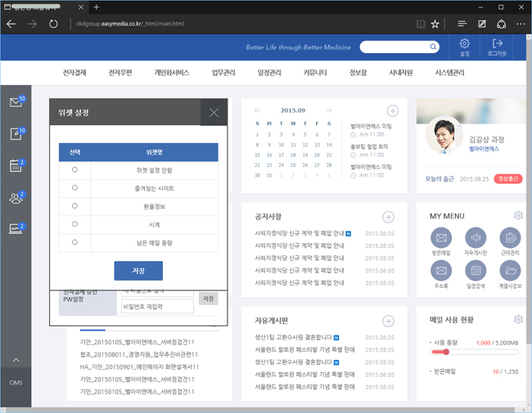532x413 pixels.
Task: Select the 즐겨찾는 사이트 radio button
Action: point(75,188)
